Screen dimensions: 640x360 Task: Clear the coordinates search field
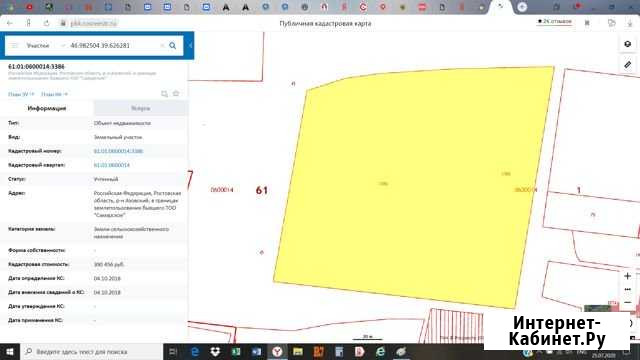click(162, 45)
